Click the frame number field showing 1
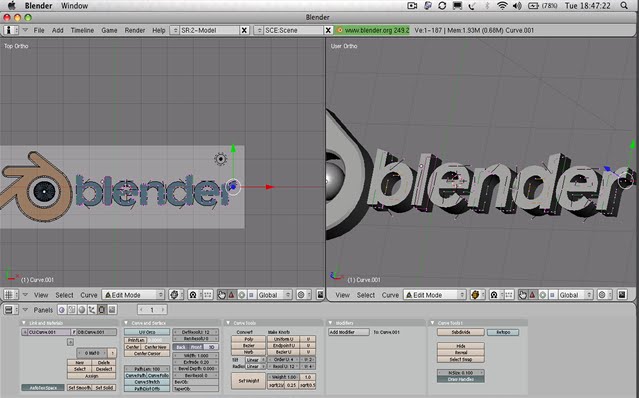This screenshot has height=398, width=639. [152, 310]
